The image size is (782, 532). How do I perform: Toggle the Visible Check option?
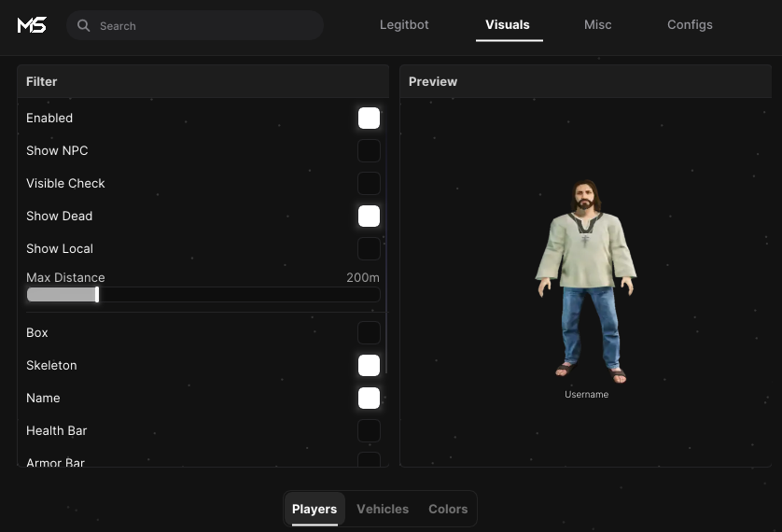369,184
